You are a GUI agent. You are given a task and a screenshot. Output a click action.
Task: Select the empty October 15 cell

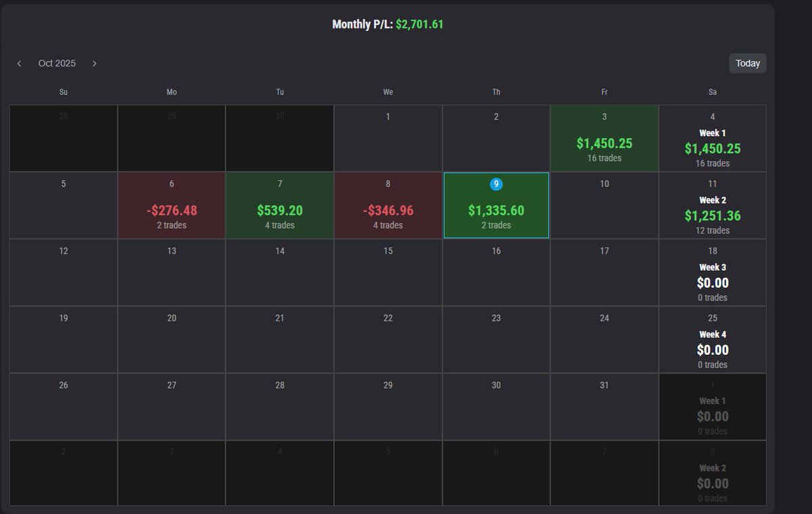(388, 271)
